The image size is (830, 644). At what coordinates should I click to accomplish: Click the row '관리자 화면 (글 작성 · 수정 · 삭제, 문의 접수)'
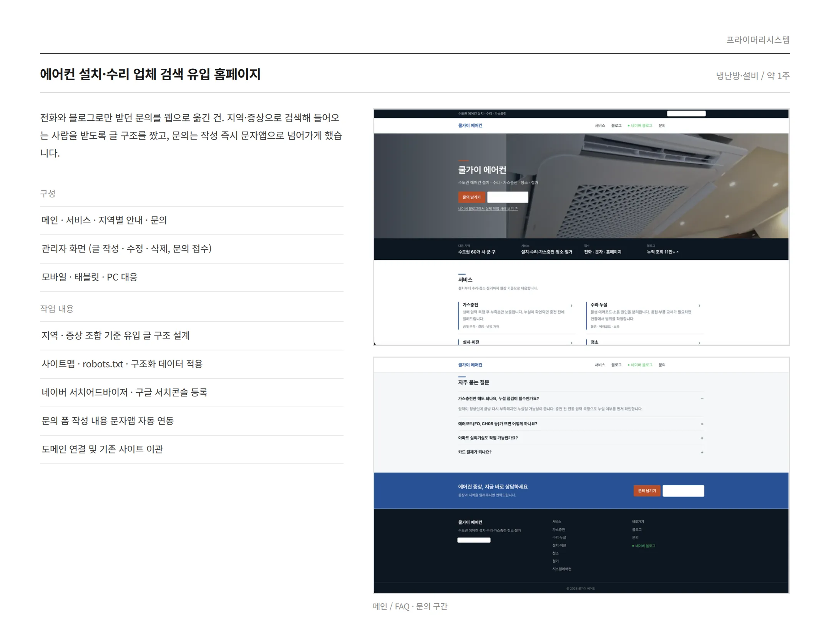tap(192, 249)
